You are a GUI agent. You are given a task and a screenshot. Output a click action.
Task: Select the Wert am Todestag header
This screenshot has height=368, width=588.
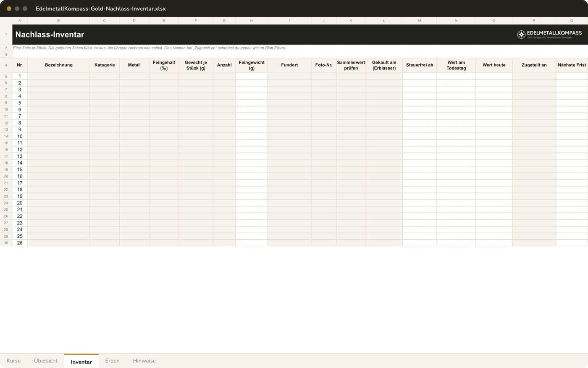click(x=456, y=65)
